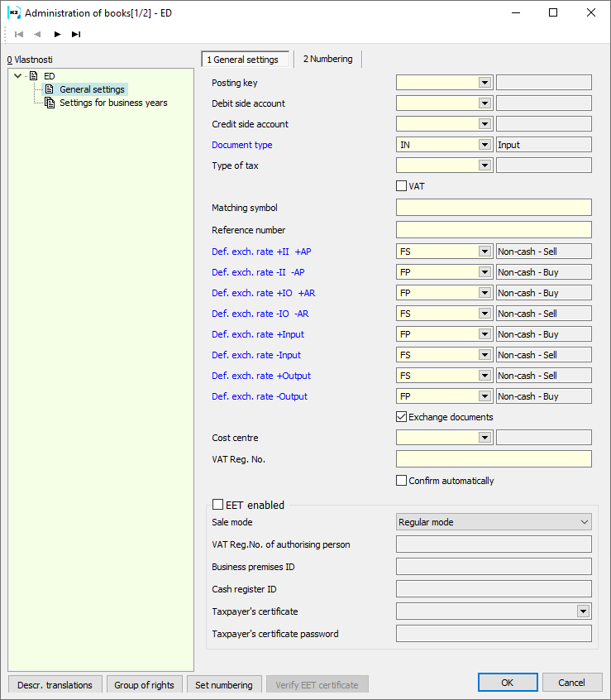Open Def. exch. rate +IO +AR dropdown
Viewport: 611px width, 700px height.
(485, 293)
